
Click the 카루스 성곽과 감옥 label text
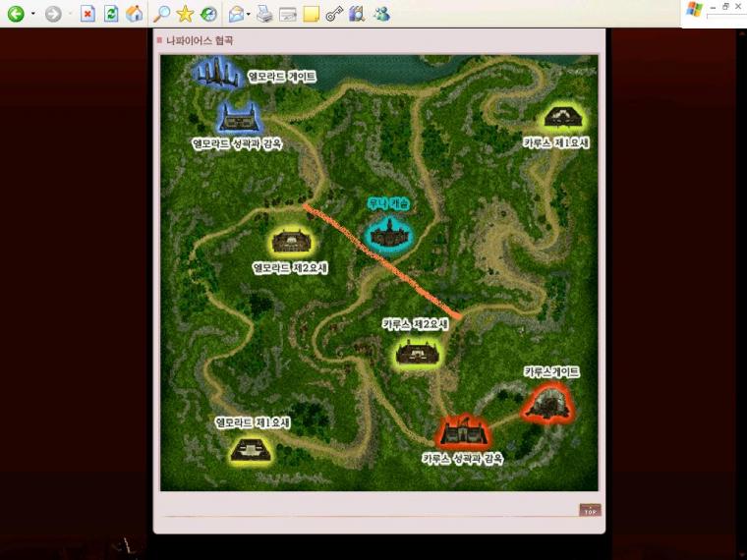462,459
